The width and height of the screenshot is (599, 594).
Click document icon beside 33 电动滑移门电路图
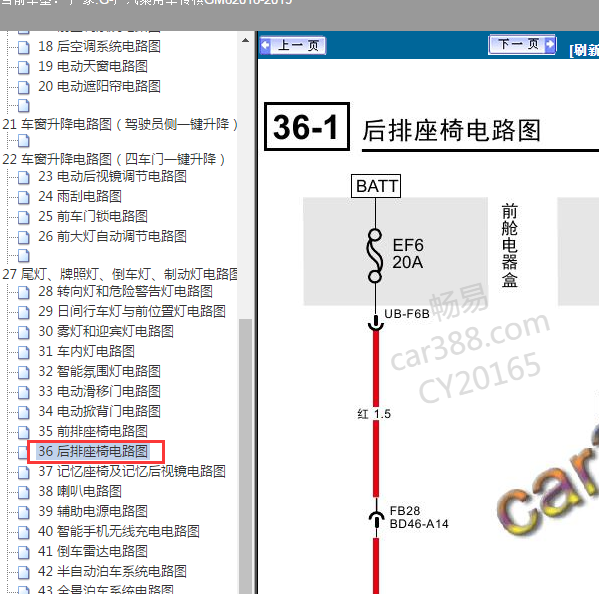click(24, 392)
